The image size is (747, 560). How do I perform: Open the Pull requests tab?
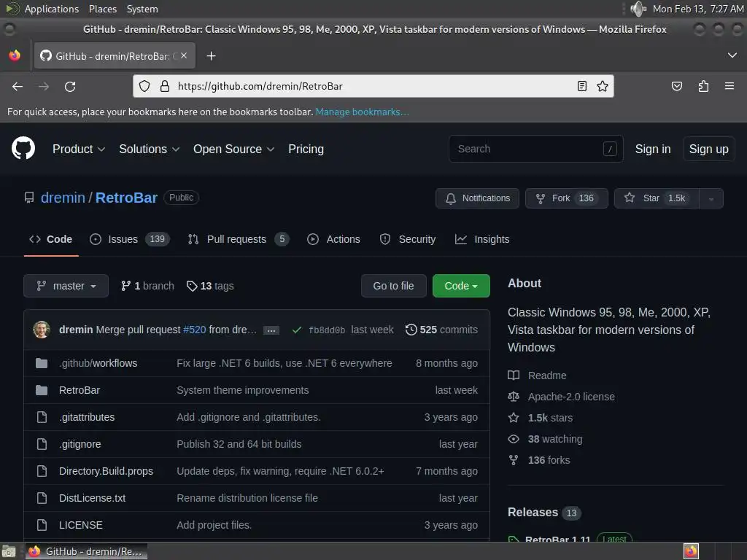pos(239,239)
